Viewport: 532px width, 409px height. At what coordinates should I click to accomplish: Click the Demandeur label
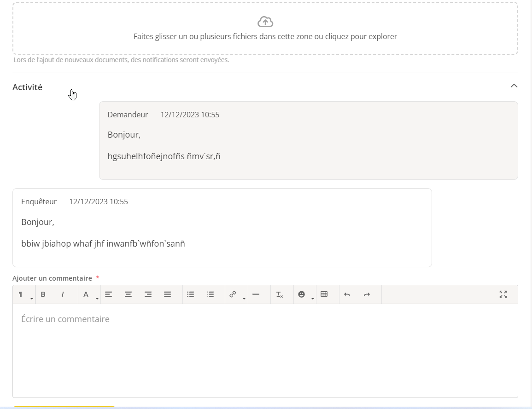[x=128, y=115]
